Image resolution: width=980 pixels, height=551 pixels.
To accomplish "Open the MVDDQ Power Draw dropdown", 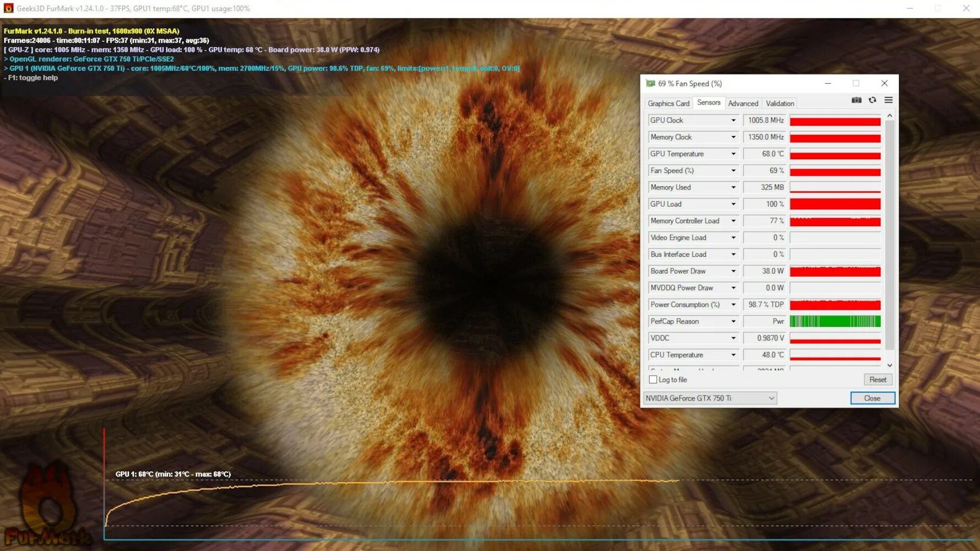I will pyautogui.click(x=733, y=288).
